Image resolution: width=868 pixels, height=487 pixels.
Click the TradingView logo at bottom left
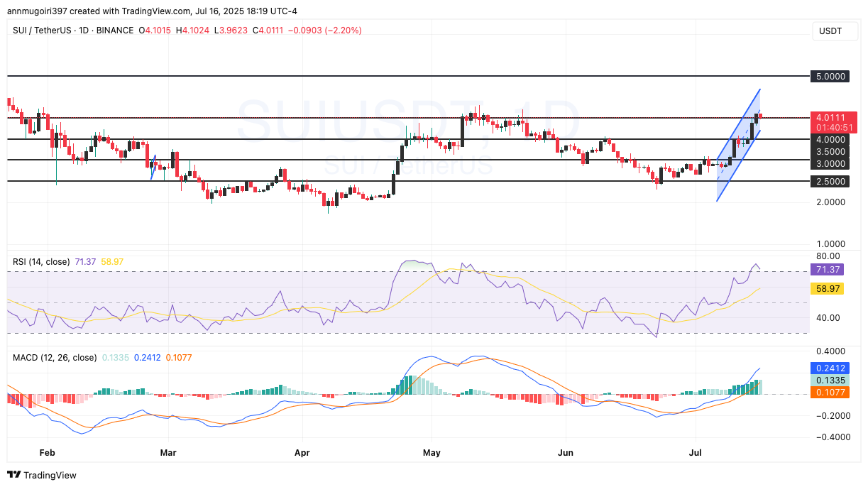[42, 475]
